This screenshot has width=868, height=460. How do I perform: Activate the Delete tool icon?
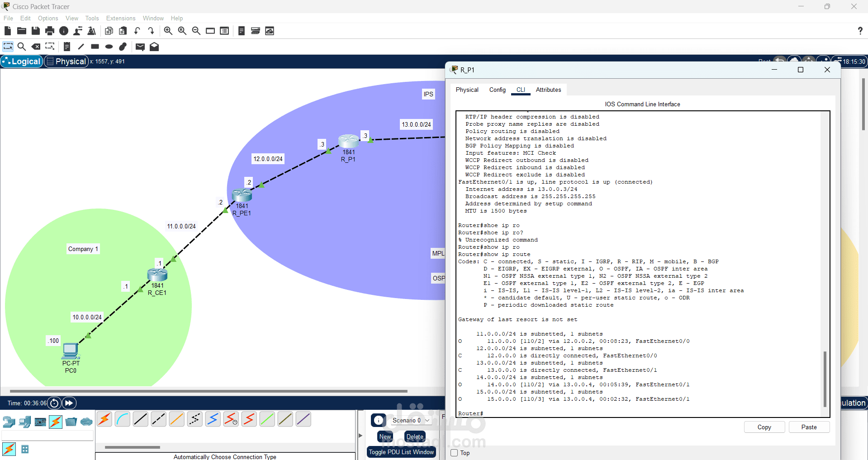pyautogui.click(x=36, y=47)
